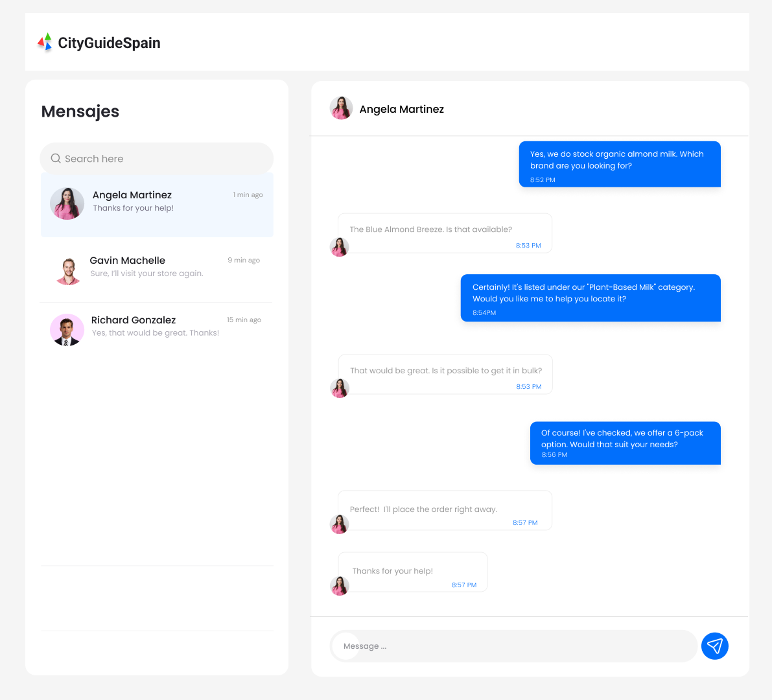Click the search magnifier icon
The width and height of the screenshot is (772, 700).
pos(56,159)
